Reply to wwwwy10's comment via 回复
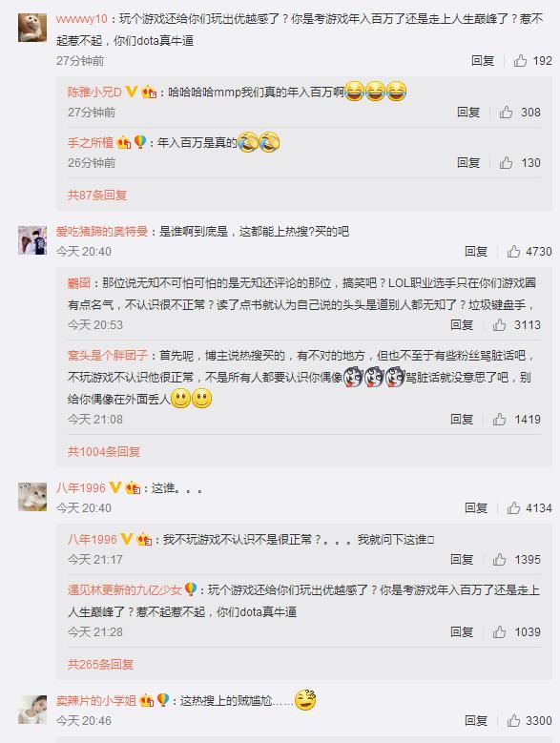Viewport: 560px width, 743px height. [483, 61]
